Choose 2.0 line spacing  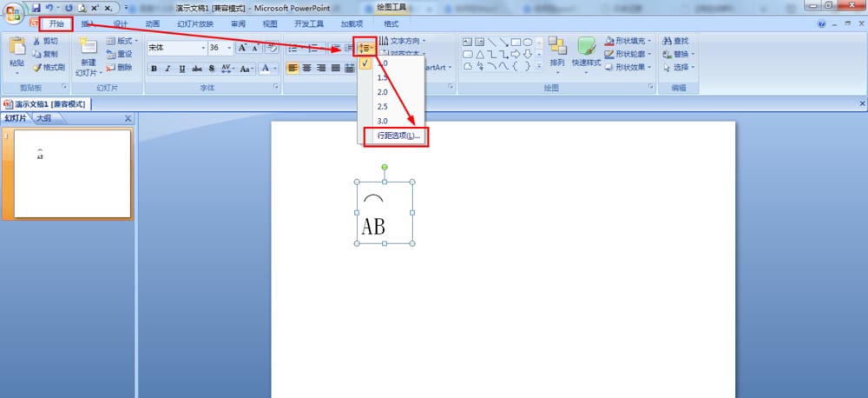pyautogui.click(x=391, y=92)
